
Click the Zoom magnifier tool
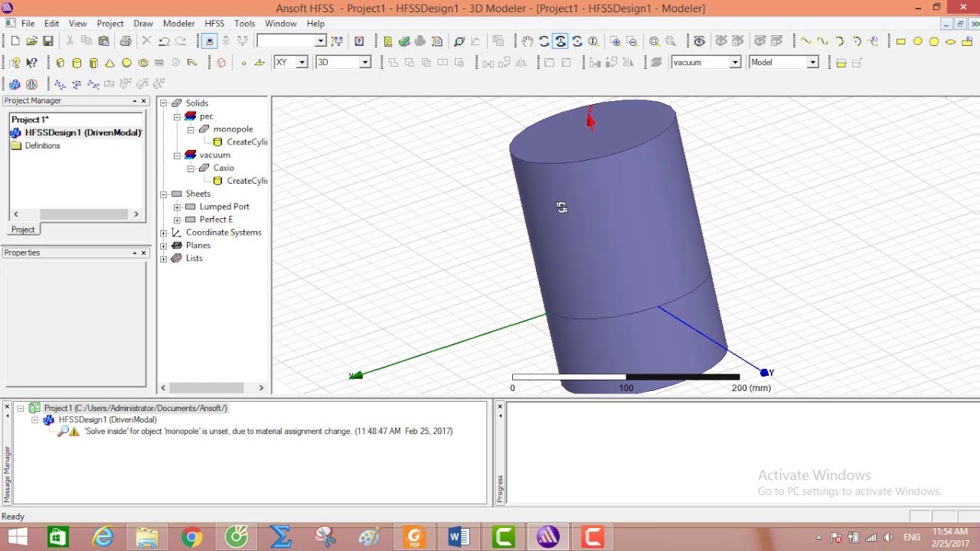(593, 41)
